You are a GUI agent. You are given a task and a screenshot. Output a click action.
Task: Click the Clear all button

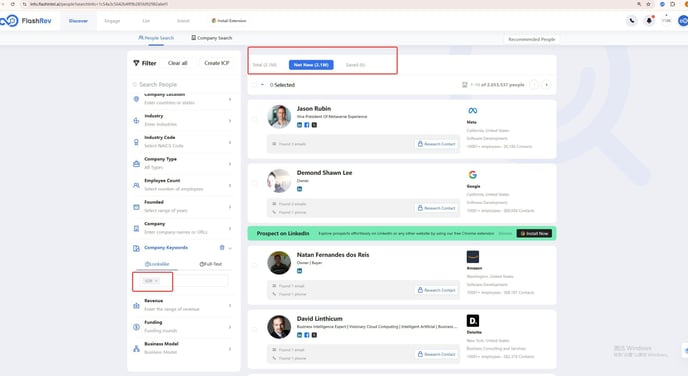(x=177, y=63)
